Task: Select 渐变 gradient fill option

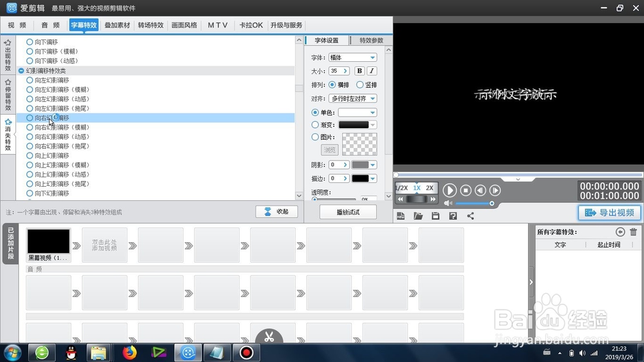Action: (315, 124)
